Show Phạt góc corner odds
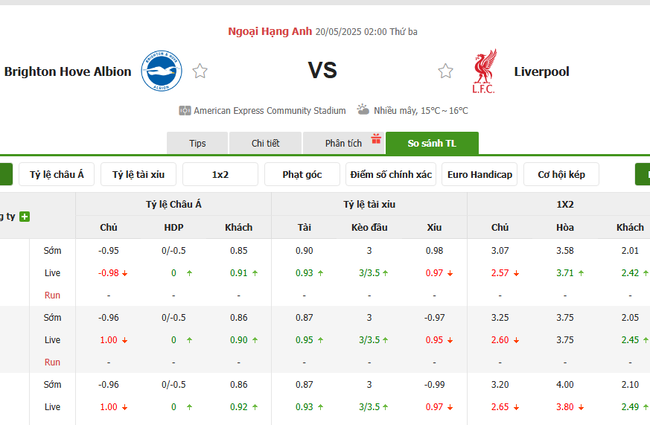 pyautogui.click(x=302, y=175)
